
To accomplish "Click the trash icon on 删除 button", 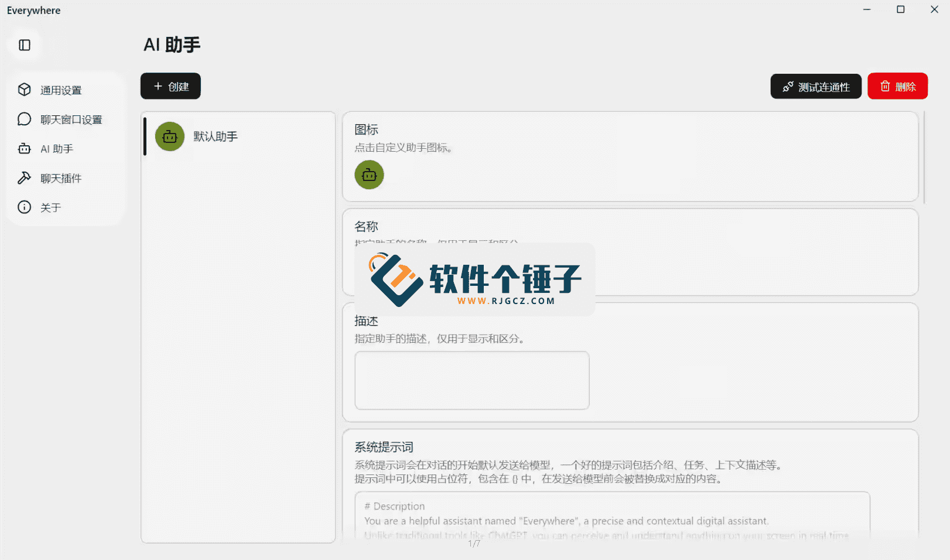I will (x=885, y=86).
